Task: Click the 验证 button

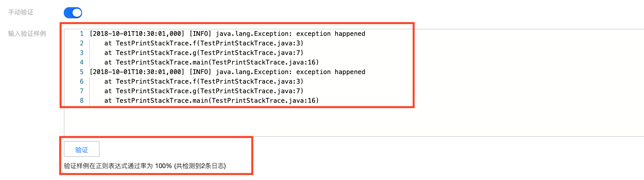Action: (x=82, y=149)
